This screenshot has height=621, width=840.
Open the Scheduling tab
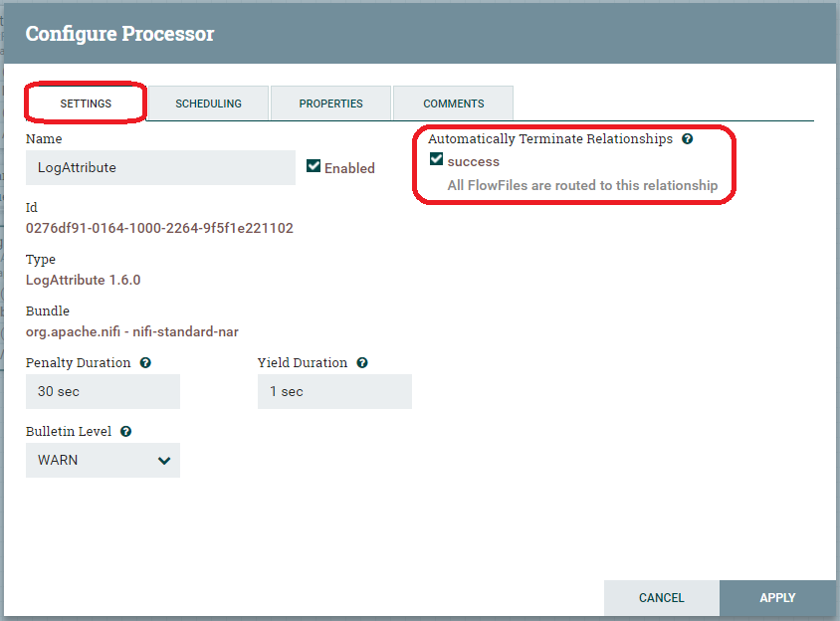coord(208,103)
